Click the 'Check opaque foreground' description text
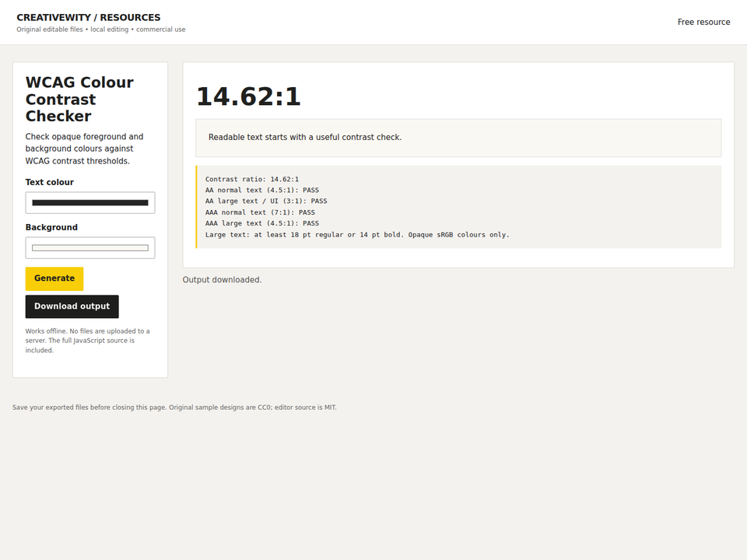747x560 pixels. pyautogui.click(x=84, y=149)
